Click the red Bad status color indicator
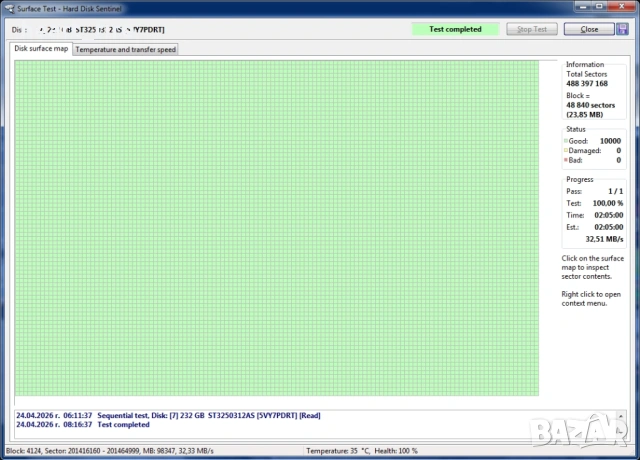 click(x=566, y=160)
